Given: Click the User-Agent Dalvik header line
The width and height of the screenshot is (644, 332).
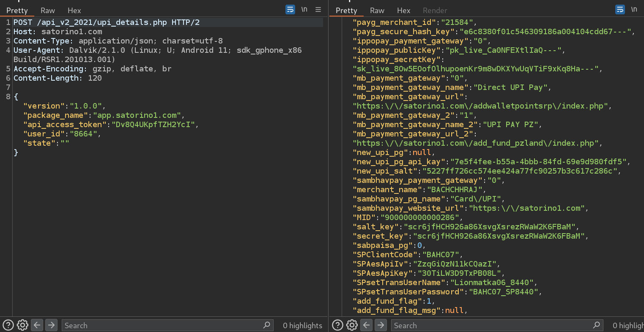Looking at the screenshot, I should pyautogui.click(x=158, y=55).
